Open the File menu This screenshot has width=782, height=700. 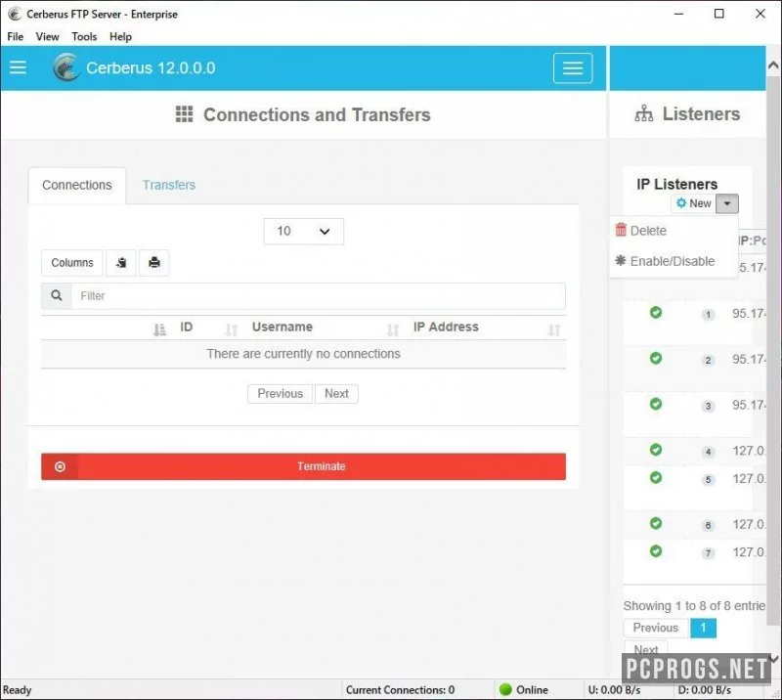15,36
